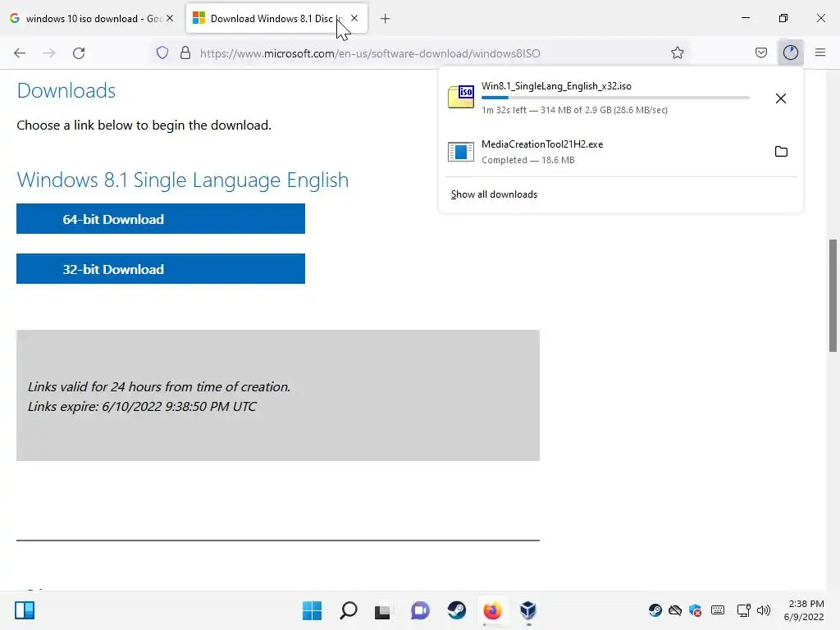The image size is (840, 630).
Task: Open VirtualBox from the taskbar
Action: pyautogui.click(x=528, y=610)
